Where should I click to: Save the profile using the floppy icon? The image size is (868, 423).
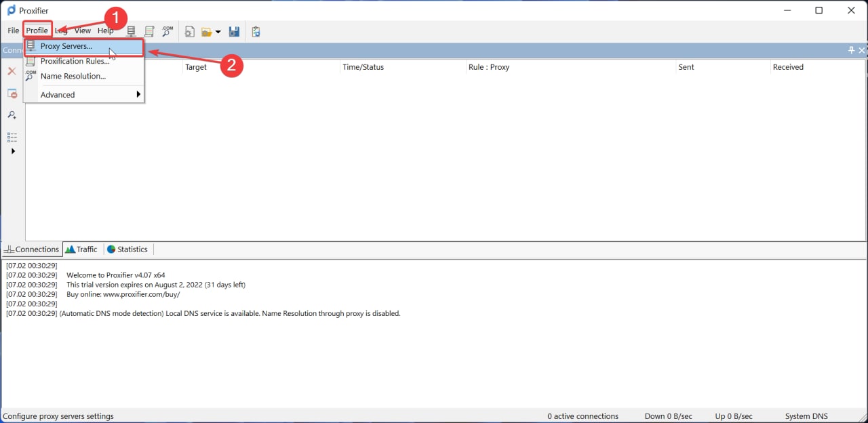[x=234, y=31]
